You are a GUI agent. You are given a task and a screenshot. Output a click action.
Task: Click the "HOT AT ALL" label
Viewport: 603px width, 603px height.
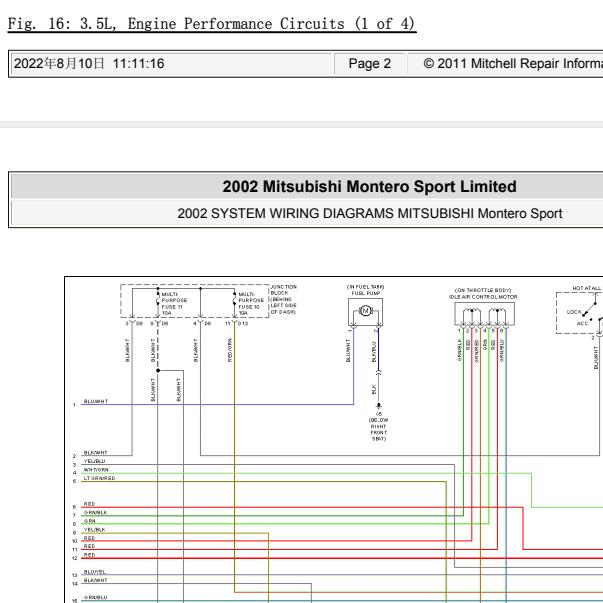pos(586,288)
